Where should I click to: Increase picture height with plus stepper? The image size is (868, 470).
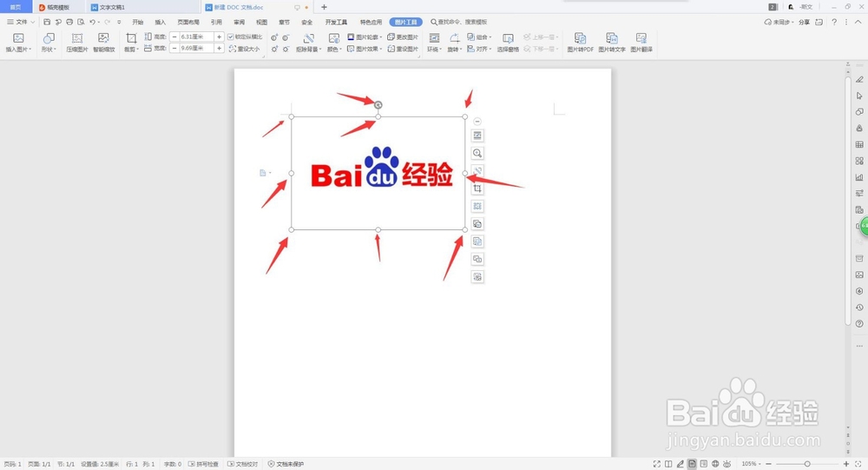pyautogui.click(x=220, y=36)
